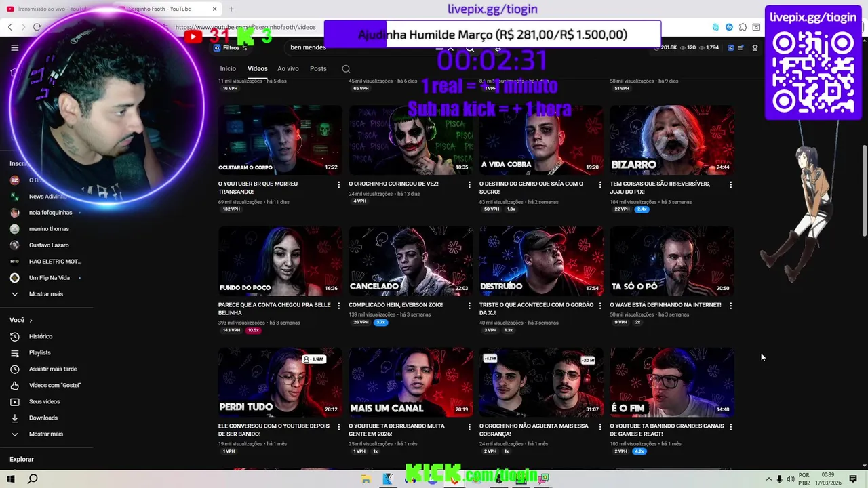This screenshot has height=488, width=868.
Task: Open video title PARECE QUE A CONTA CHEGOU PRA BELLE BELINHA
Action: [274, 309]
